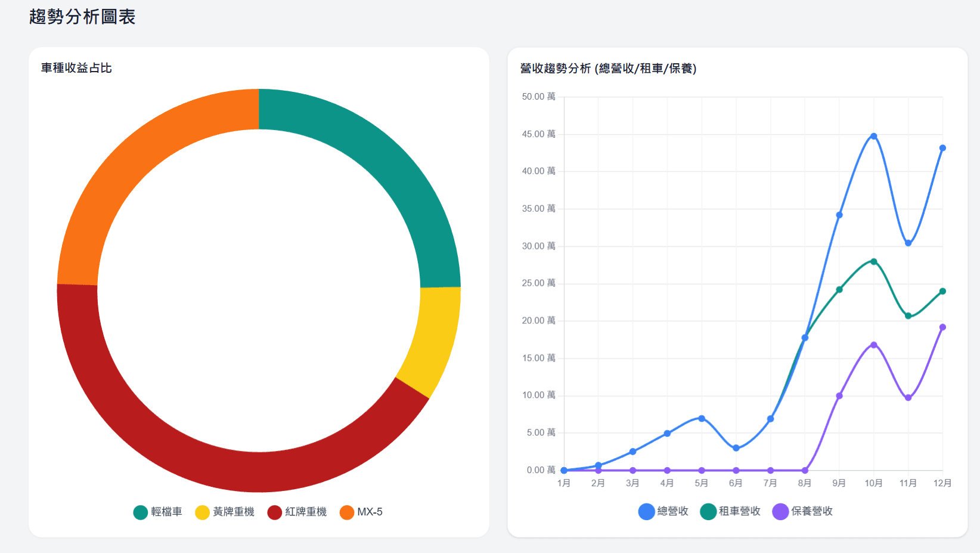Toggle the MX-5 legend item
980x553 pixels.
[361, 512]
